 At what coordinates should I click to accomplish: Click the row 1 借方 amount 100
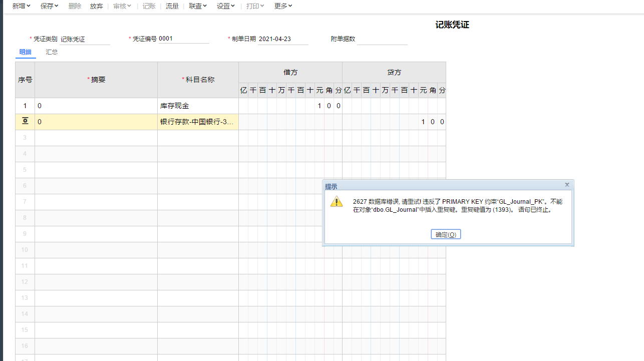(x=290, y=106)
